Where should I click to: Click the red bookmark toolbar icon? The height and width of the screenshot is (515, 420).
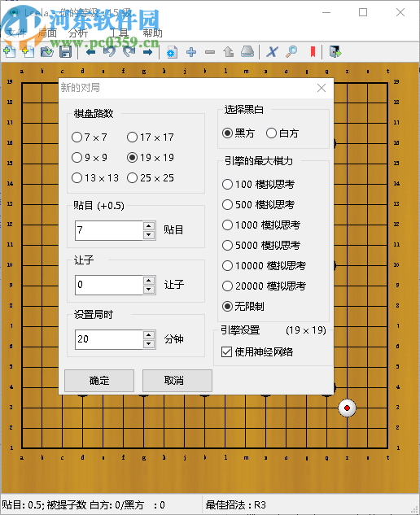313,52
